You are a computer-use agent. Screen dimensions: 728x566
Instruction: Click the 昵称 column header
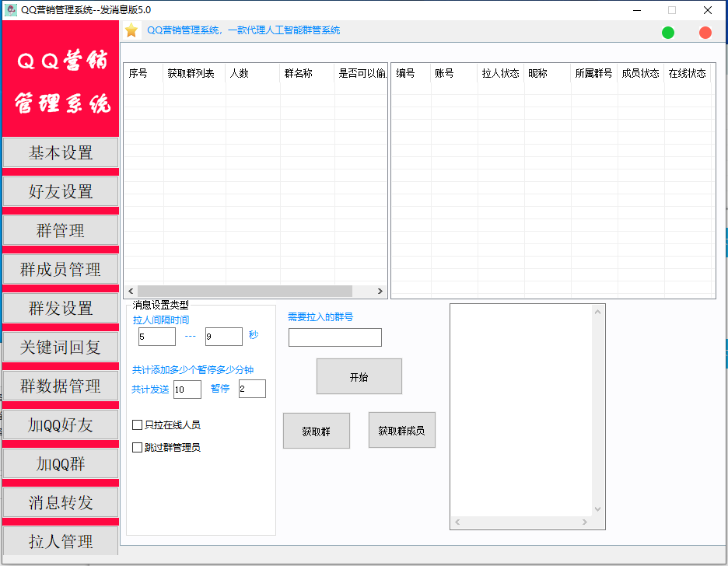click(x=548, y=73)
